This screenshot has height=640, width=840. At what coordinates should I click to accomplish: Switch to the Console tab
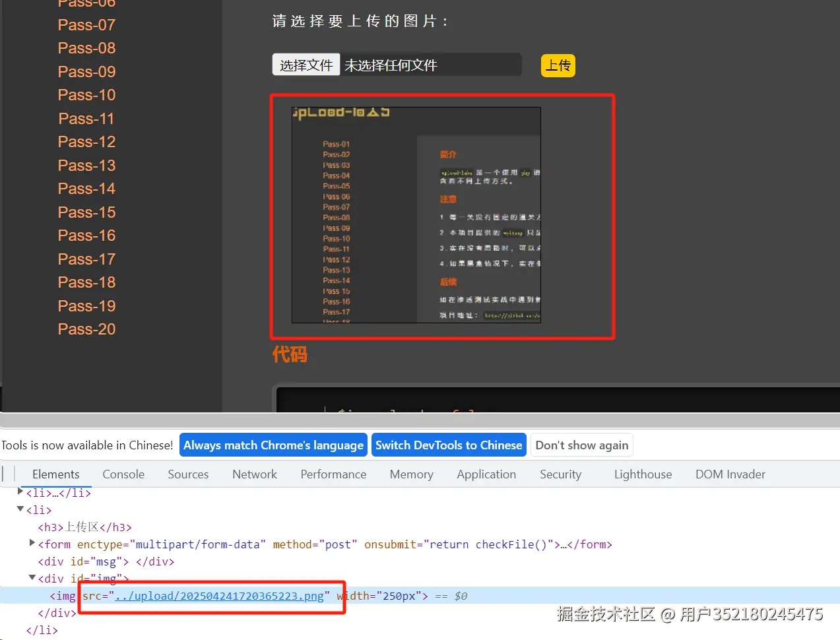tap(123, 474)
